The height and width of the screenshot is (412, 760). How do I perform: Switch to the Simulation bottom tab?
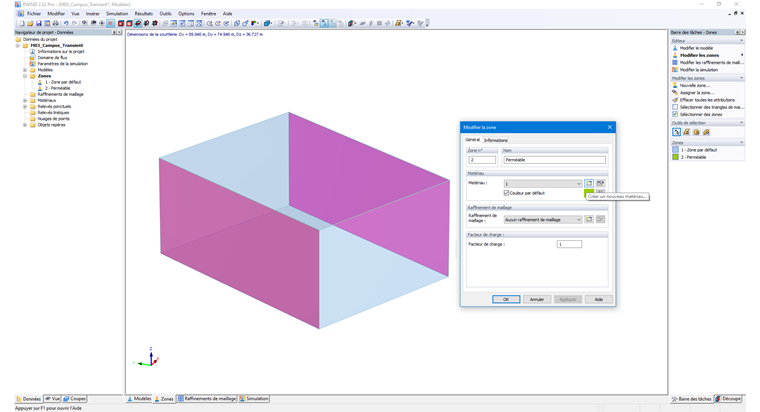254,398
